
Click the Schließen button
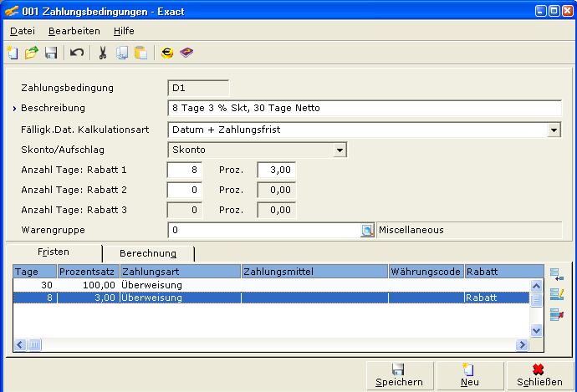(x=540, y=376)
